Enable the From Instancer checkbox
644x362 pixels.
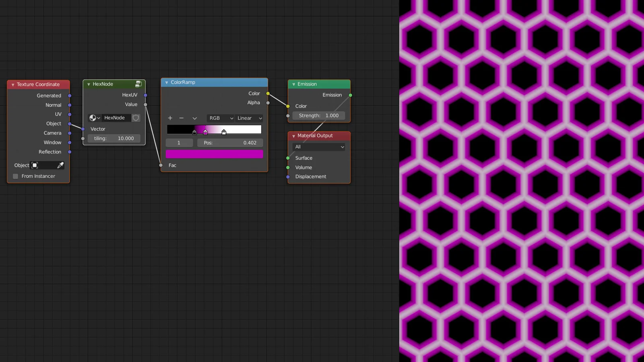click(x=15, y=176)
